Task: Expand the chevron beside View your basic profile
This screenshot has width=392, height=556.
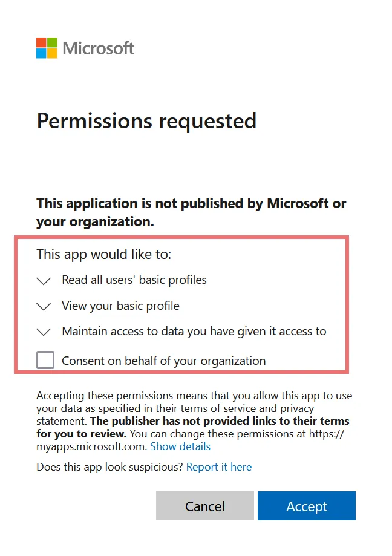Action: (44, 306)
